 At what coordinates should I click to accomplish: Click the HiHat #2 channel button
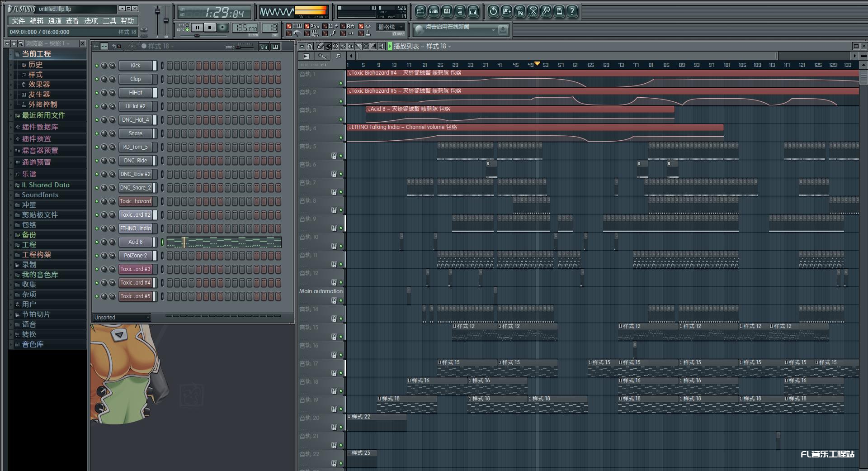point(135,106)
